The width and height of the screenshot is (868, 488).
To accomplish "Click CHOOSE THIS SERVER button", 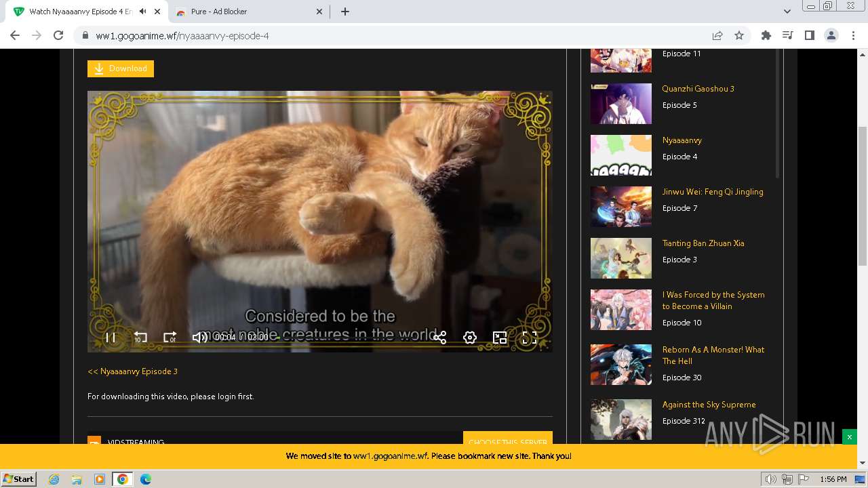I will pos(508,439).
